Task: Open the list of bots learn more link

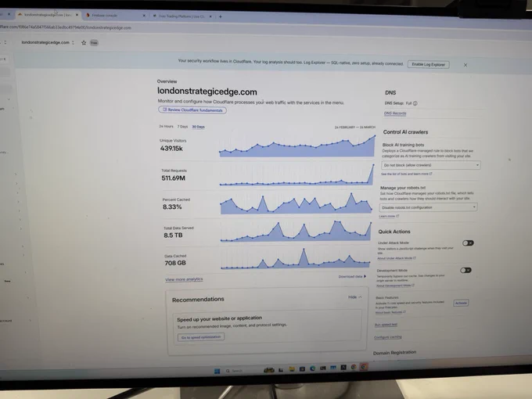Action: pos(406,174)
